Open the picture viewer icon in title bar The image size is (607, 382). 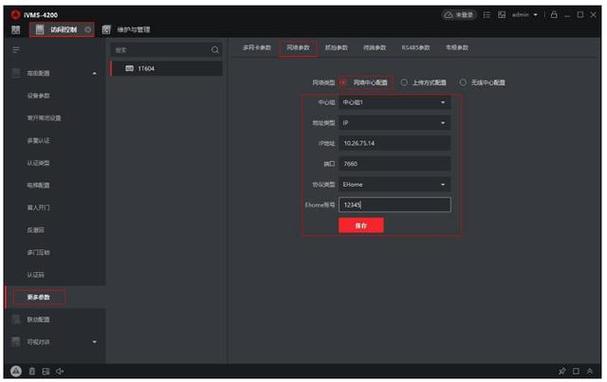tap(502, 15)
